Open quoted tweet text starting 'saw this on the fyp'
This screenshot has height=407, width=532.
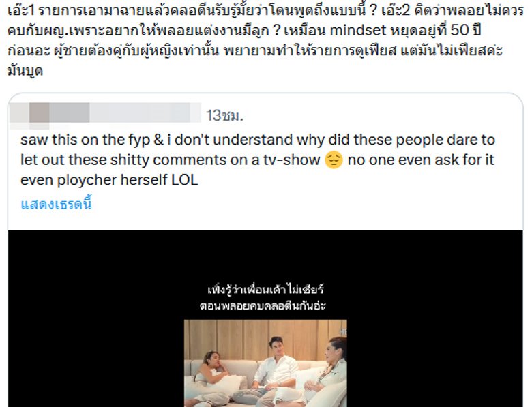pos(258,160)
